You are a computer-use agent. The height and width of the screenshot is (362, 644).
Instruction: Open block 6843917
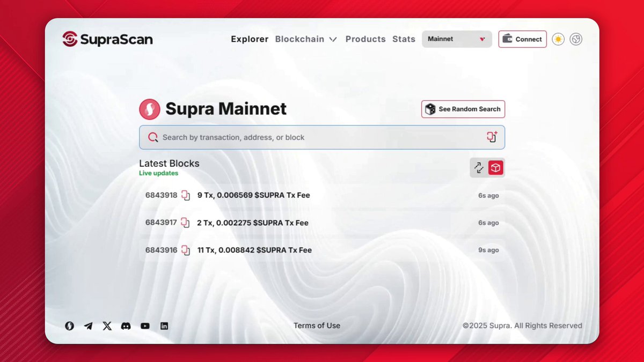[161, 223]
